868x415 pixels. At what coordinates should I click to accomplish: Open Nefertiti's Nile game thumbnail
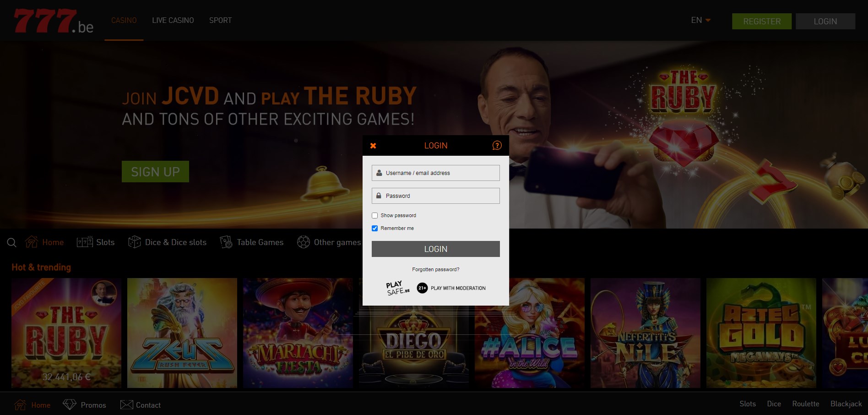coord(646,333)
